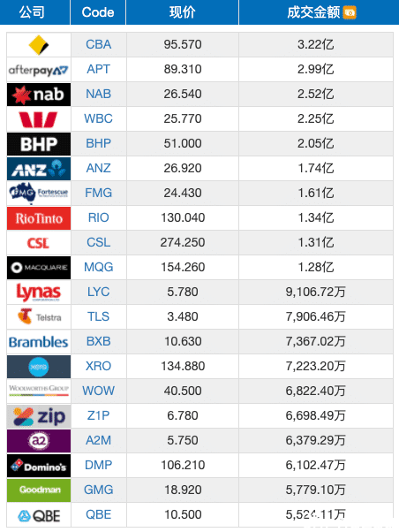Select the Telstra logo
The height and width of the screenshot is (532, 399).
(39, 316)
